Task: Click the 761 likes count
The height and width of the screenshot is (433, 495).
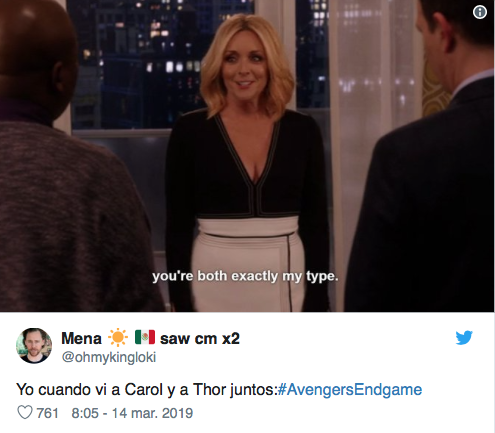Action: click(x=47, y=413)
